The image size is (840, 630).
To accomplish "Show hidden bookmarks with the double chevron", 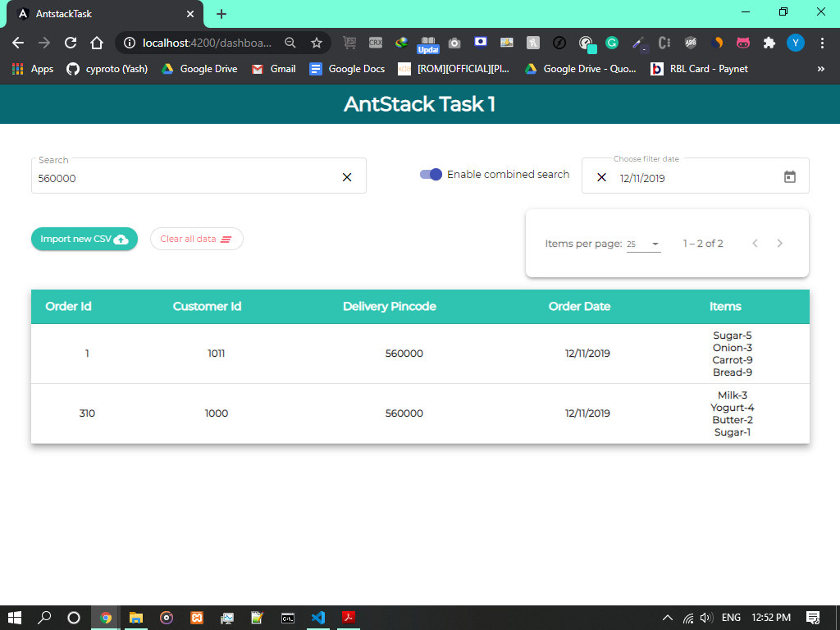I will click(x=820, y=69).
